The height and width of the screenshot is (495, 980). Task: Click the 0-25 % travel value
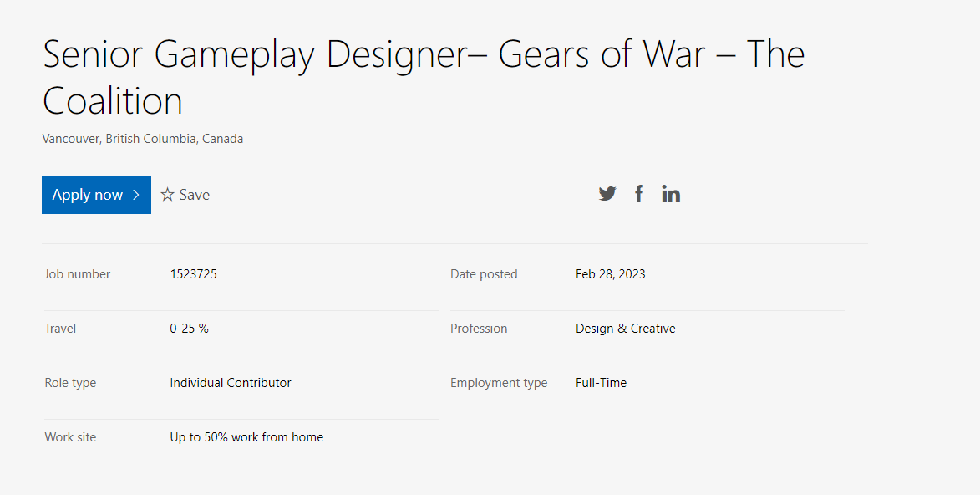(190, 329)
